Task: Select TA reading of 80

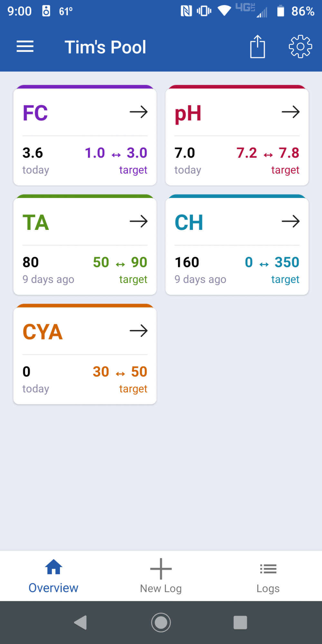Action: (x=31, y=262)
